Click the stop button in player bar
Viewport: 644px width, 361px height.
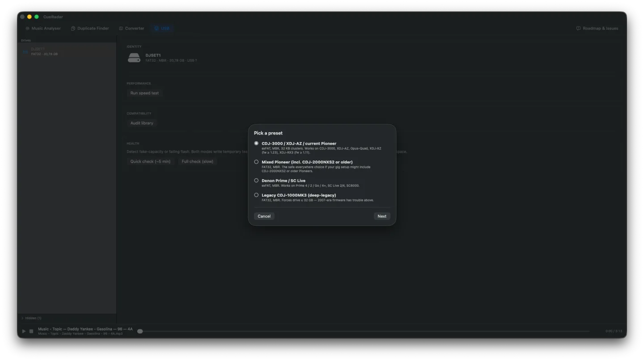click(31, 331)
